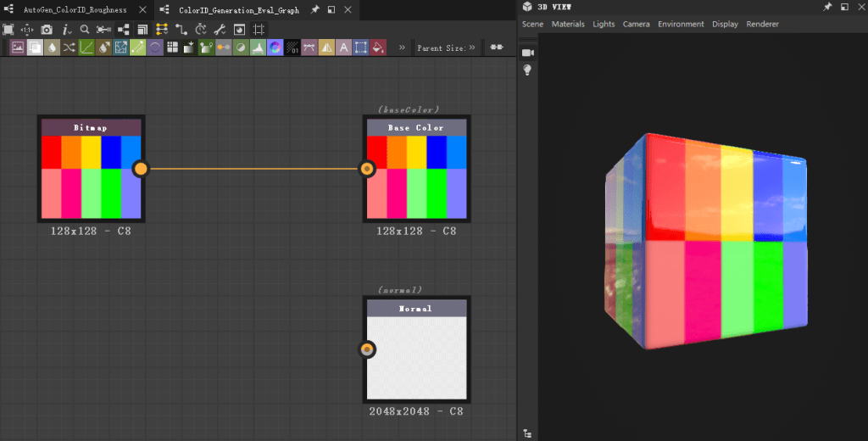The height and width of the screenshot is (441, 868).
Task: Click the HSL color wheel node icon
Action: pos(275,47)
